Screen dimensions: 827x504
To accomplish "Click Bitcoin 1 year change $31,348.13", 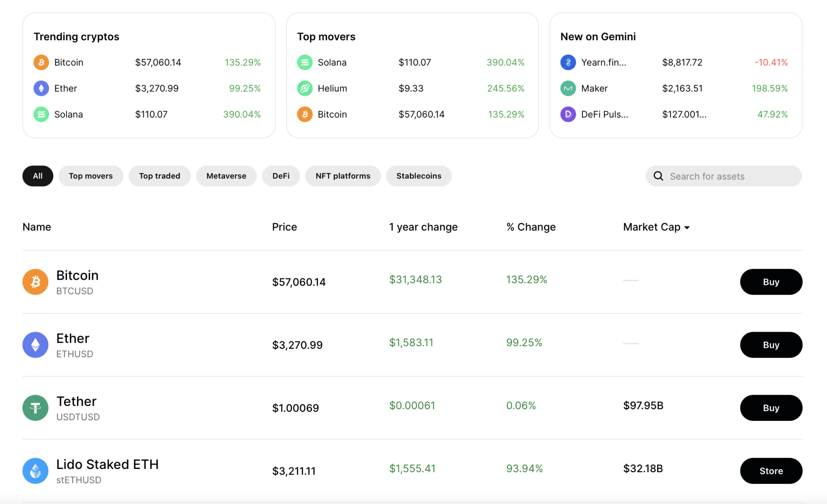I will pos(416,280).
